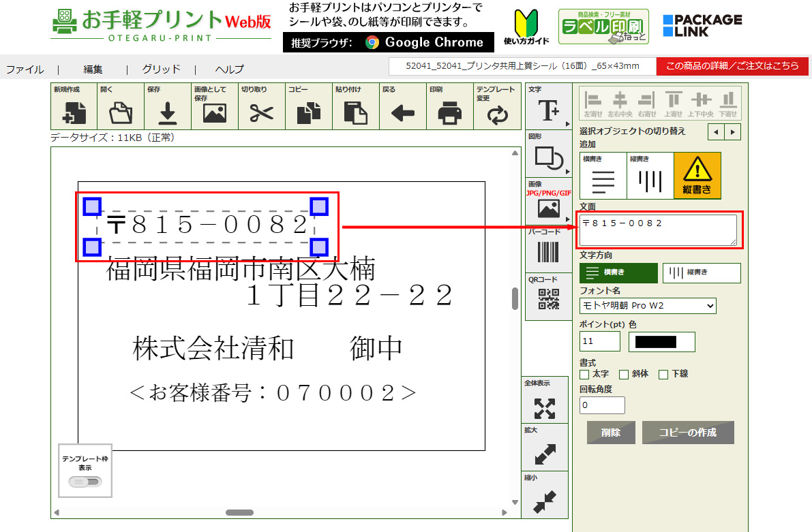This screenshot has width=812, height=532.
Task: Click the 回転角度 rotation angle field
Action: pyautogui.click(x=602, y=405)
